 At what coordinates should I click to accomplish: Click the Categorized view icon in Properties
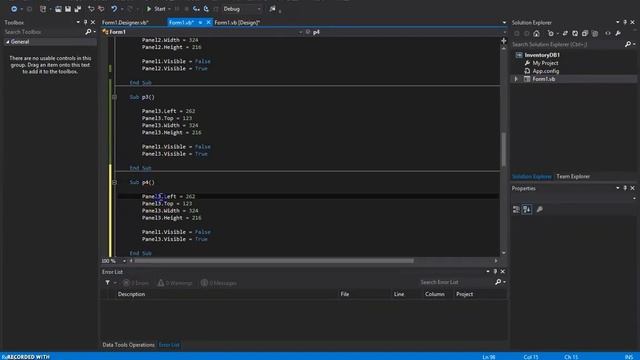point(516,209)
